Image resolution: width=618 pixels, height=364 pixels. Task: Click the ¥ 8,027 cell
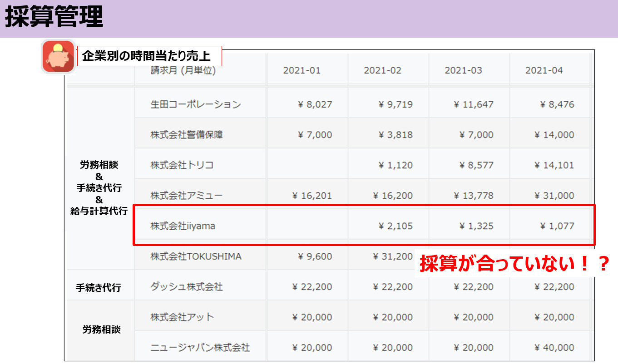(x=315, y=104)
